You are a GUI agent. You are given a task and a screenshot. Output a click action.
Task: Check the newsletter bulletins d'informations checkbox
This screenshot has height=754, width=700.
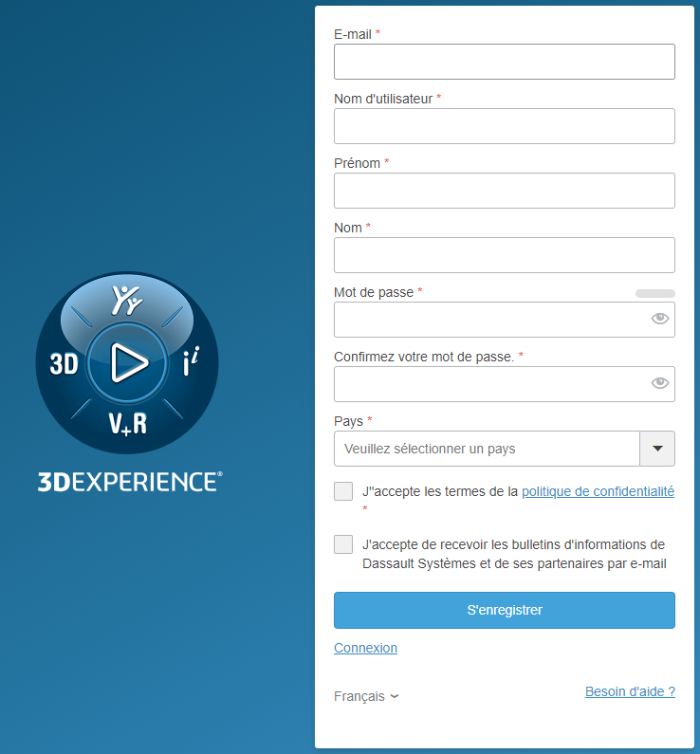point(343,544)
